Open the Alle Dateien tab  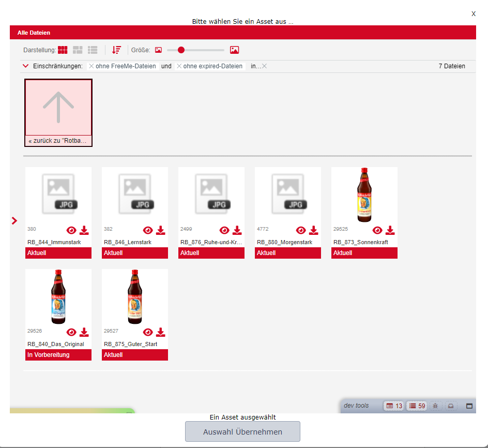(34, 32)
